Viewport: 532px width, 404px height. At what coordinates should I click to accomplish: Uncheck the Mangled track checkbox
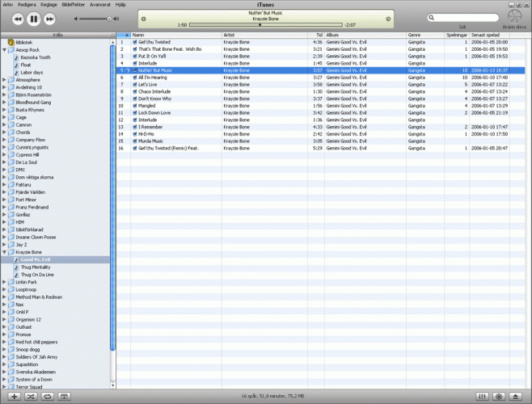pos(135,106)
